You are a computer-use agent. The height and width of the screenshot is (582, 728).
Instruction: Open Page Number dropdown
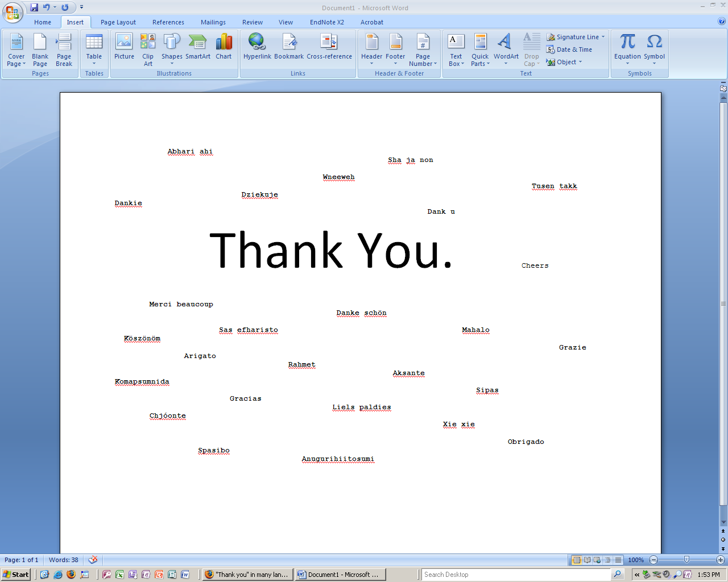pyautogui.click(x=423, y=50)
